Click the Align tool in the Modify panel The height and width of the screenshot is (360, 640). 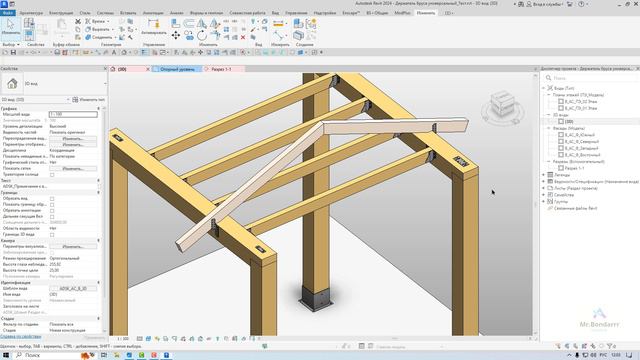[x=176, y=24]
